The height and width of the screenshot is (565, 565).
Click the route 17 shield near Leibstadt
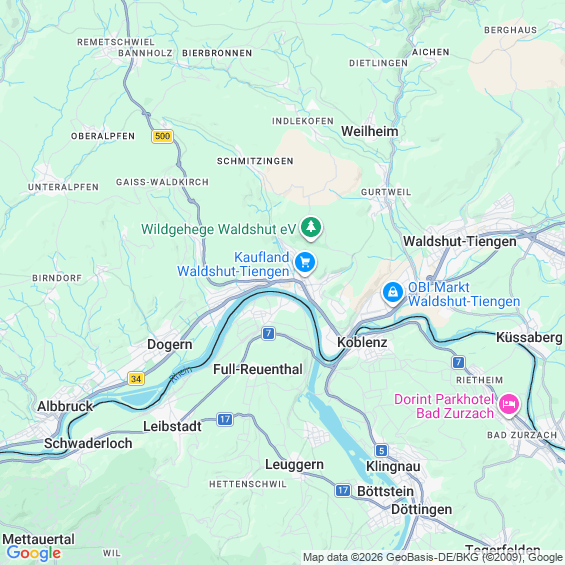[x=225, y=419]
